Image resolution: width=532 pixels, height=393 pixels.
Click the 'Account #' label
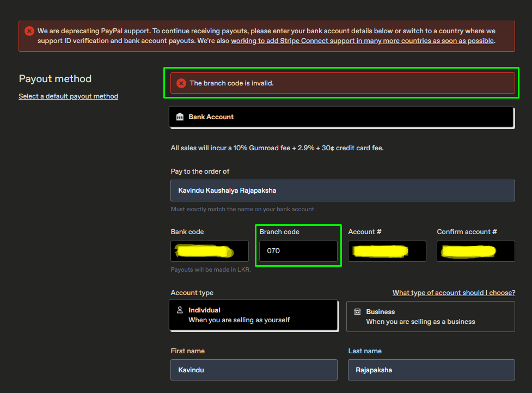[365, 231]
